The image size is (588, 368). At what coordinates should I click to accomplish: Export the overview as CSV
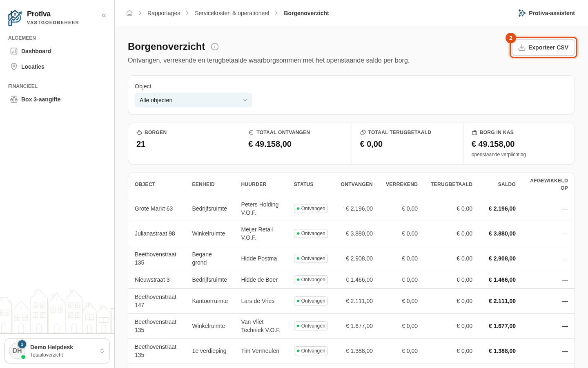pos(543,47)
